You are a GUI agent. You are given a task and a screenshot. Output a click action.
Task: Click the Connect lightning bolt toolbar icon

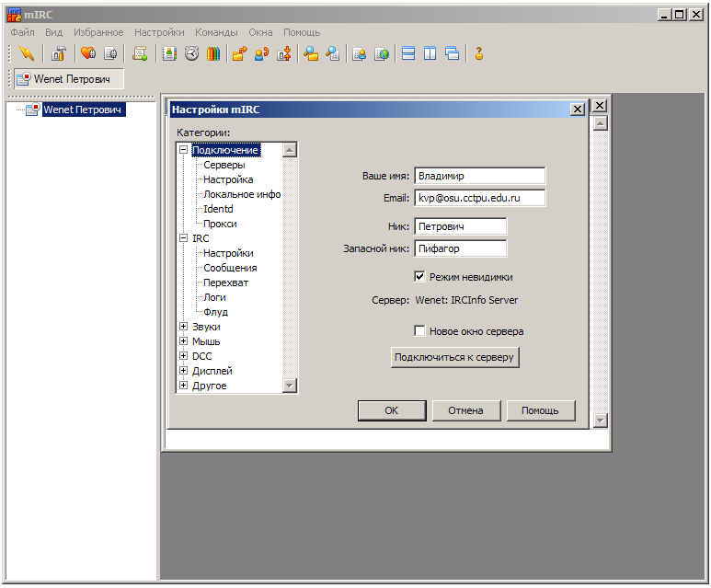coord(27,53)
